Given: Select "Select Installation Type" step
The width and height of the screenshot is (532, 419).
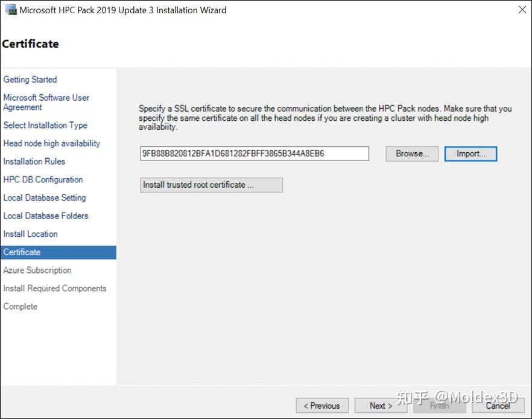Looking at the screenshot, I should (x=45, y=125).
